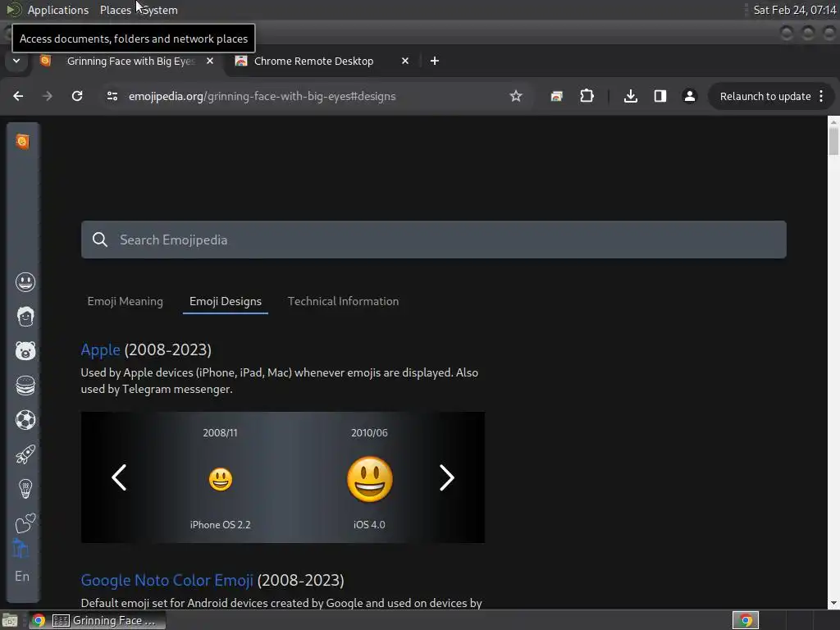Follow Google Noto Color Emoji link
This screenshot has width=840, height=630.
click(167, 580)
